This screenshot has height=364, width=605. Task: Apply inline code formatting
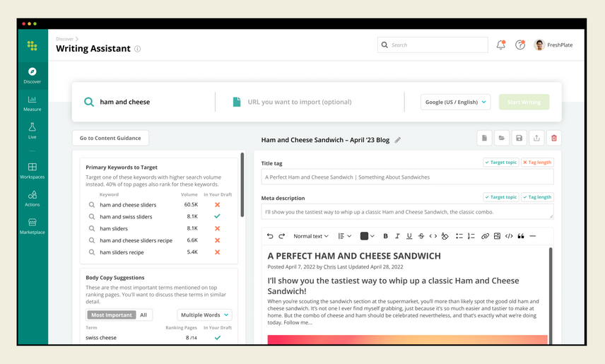coord(433,236)
